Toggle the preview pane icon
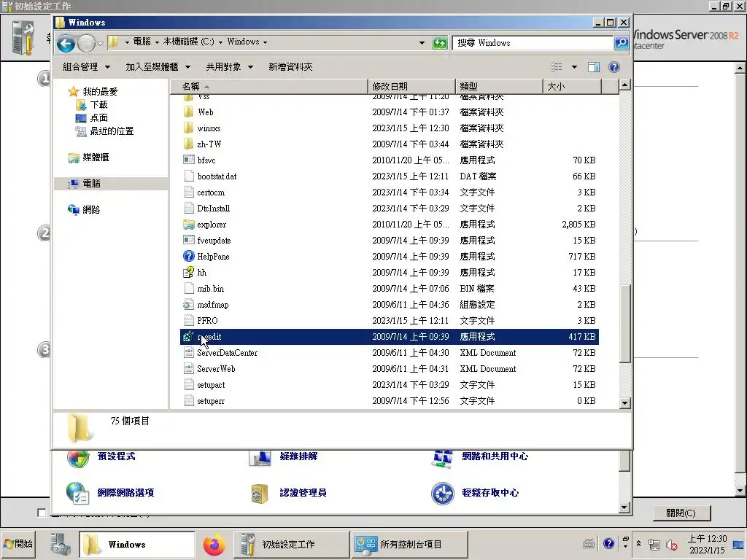 pos(594,67)
